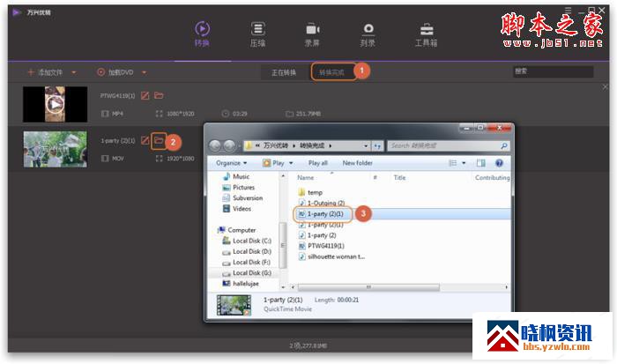Switch to the 转换完成 tab
Image resolution: width=617 pixels, height=364 pixels.
[x=331, y=72]
